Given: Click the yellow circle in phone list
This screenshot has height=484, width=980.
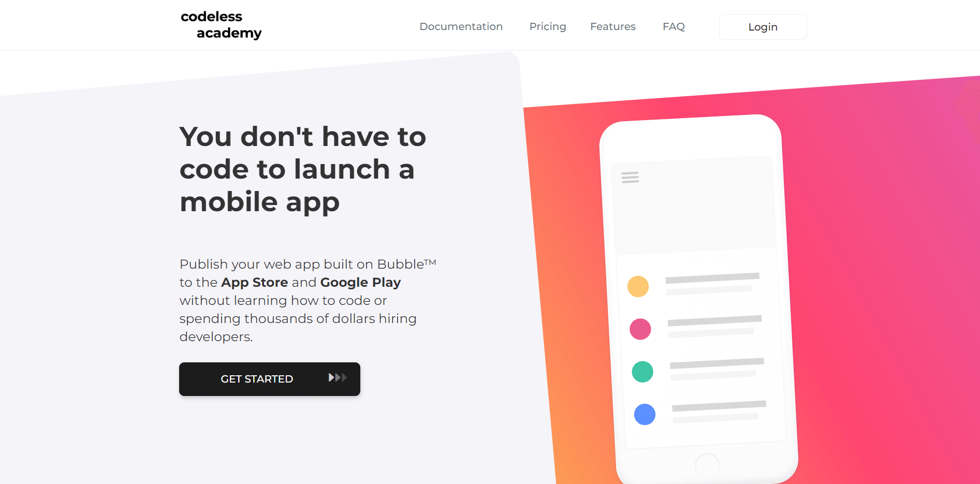Looking at the screenshot, I should 638,286.
